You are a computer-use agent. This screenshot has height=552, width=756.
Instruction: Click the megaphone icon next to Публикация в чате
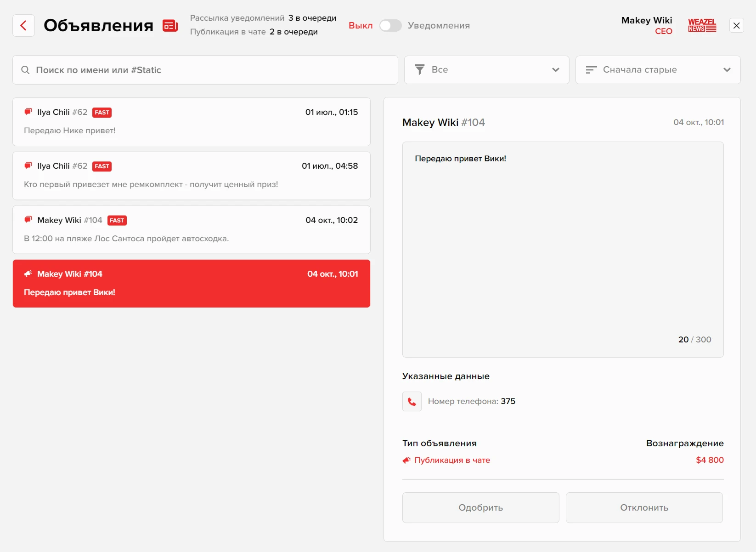point(406,460)
